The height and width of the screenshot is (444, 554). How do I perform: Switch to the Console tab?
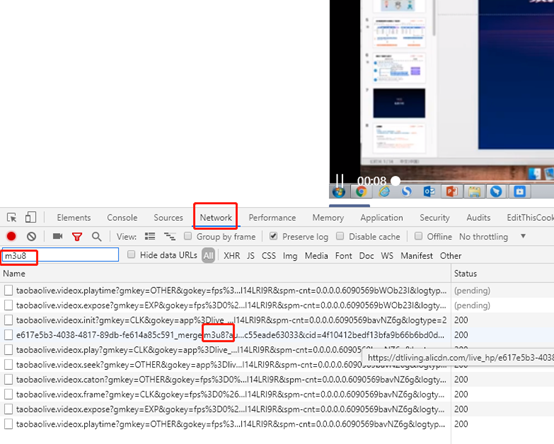point(122,218)
